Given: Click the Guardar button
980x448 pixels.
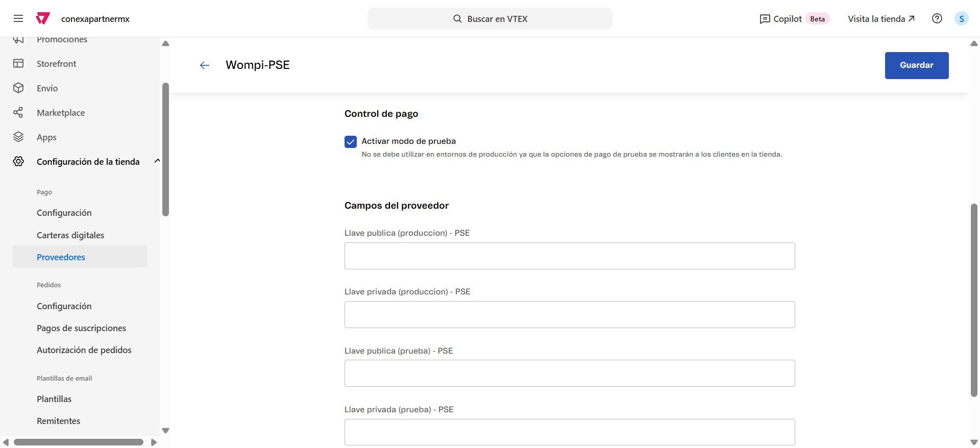Looking at the screenshot, I should pyautogui.click(x=916, y=65).
